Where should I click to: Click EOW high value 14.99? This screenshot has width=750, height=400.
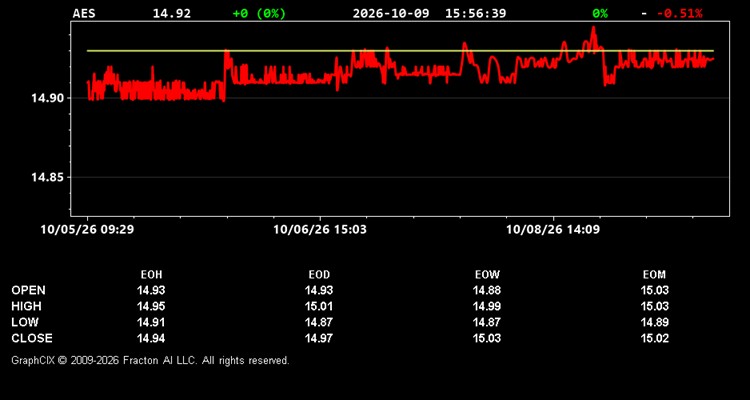pyautogui.click(x=487, y=306)
